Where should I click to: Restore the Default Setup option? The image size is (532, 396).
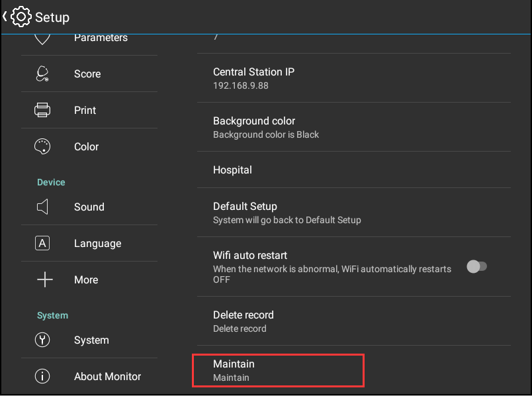pos(354,213)
